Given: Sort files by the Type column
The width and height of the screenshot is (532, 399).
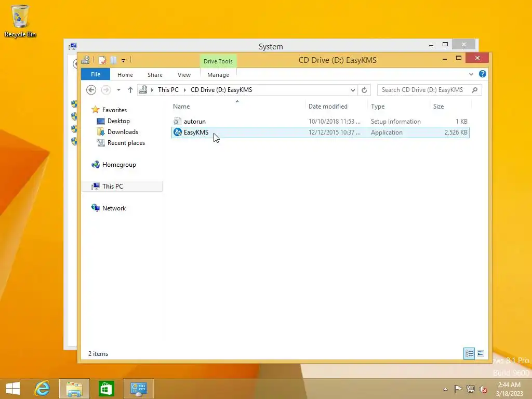Looking at the screenshot, I should click(378, 106).
